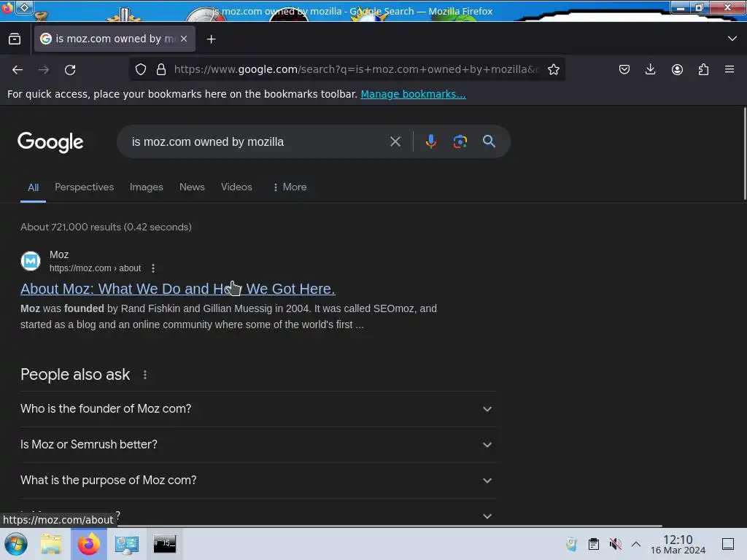The height and width of the screenshot is (560, 747).
Task: Open the Manage bookmarks link
Action: (413, 94)
